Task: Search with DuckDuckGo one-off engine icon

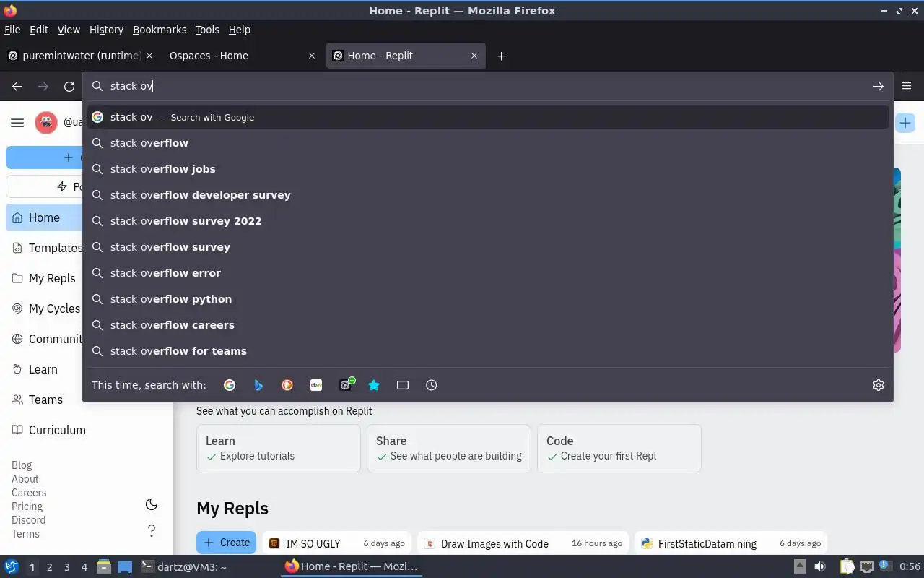Action: pos(287,385)
